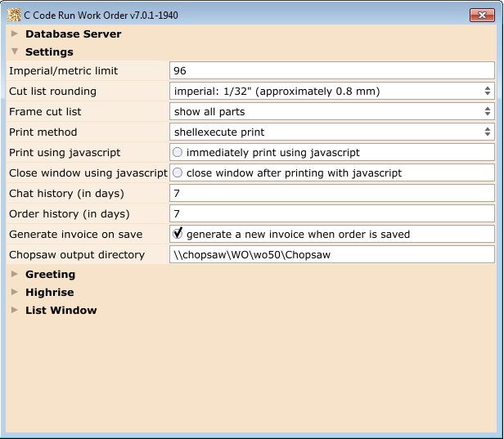Click the Greeting section heading

coord(50,275)
